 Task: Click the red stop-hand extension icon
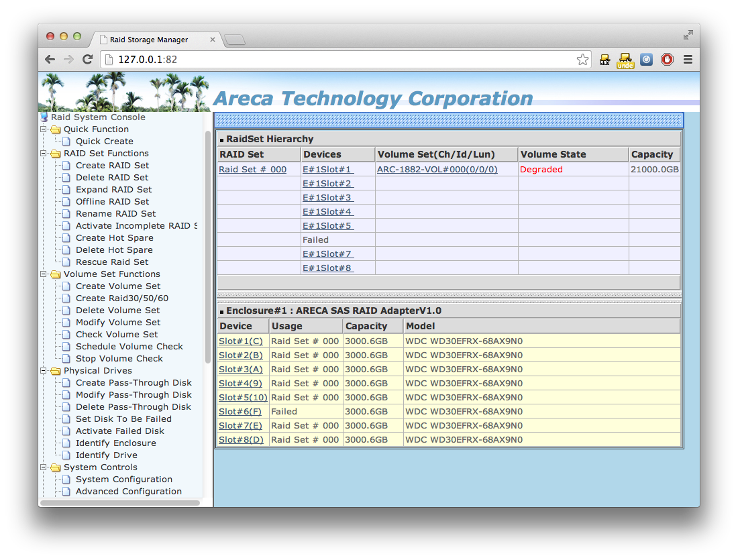tap(667, 59)
